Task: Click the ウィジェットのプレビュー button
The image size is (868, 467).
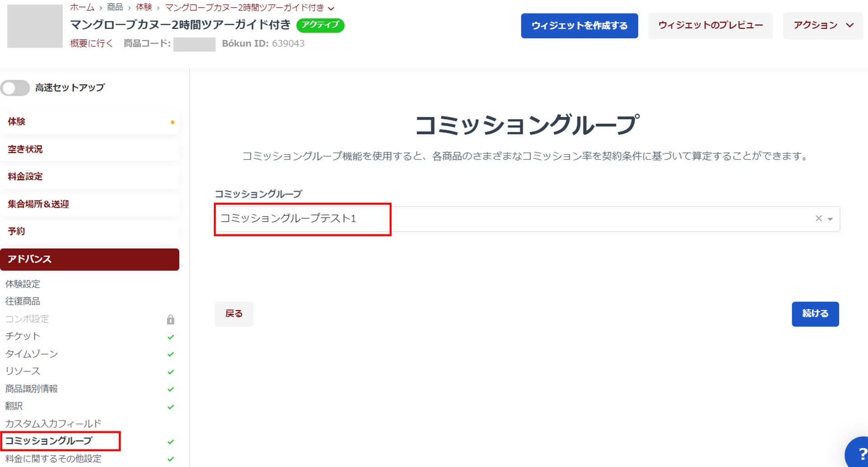Action: pos(710,26)
